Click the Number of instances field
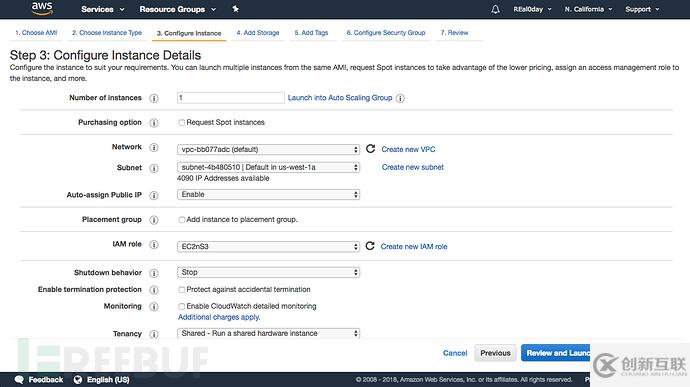690x387 pixels. (231, 98)
